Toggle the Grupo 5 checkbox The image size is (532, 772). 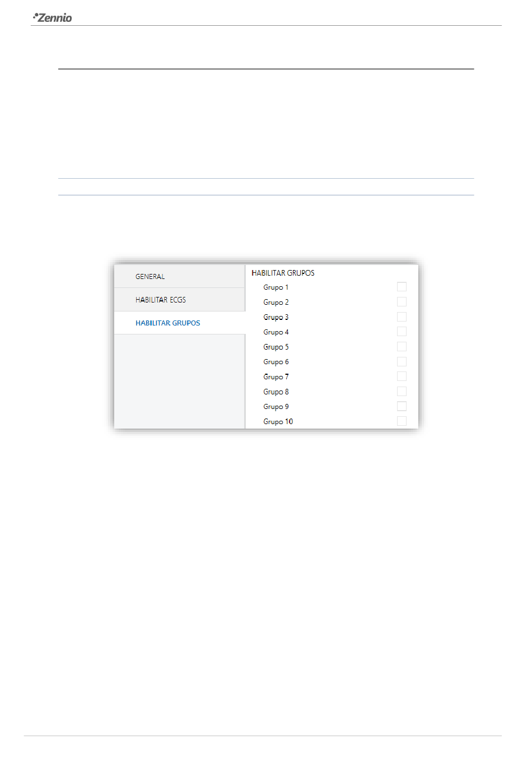pyautogui.click(x=402, y=347)
